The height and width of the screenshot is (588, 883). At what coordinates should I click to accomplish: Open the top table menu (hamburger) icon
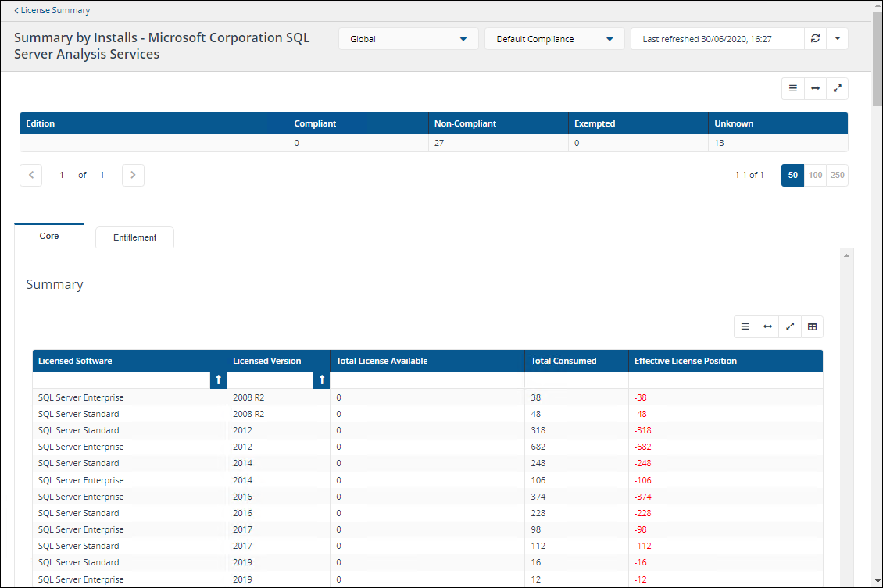click(792, 89)
